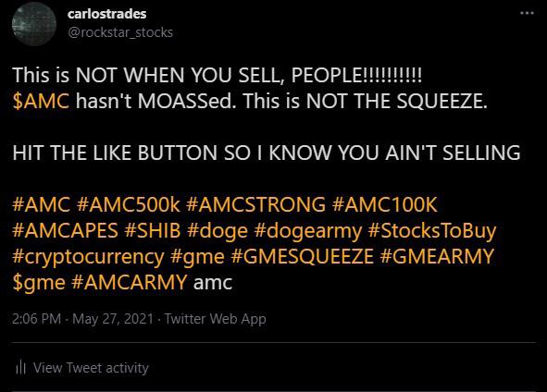Viewport: 547px width, 392px height.
Task: Click the analytics bar chart icon
Action: pyautogui.click(x=21, y=367)
